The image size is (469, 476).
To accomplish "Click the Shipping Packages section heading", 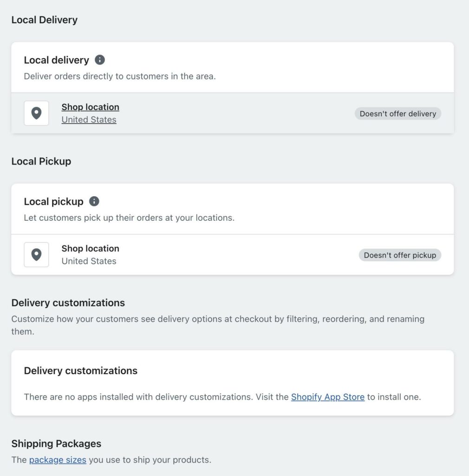I will (x=56, y=443).
